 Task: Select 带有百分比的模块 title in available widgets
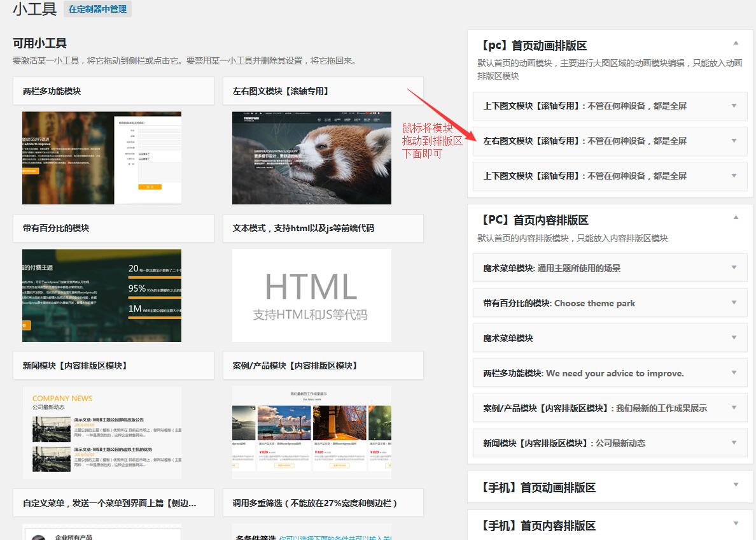click(56, 228)
